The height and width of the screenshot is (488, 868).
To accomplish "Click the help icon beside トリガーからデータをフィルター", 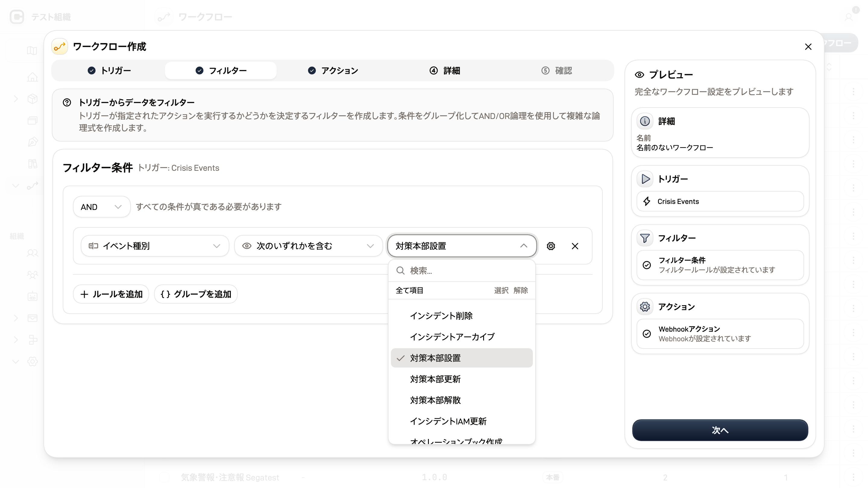I will [67, 102].
